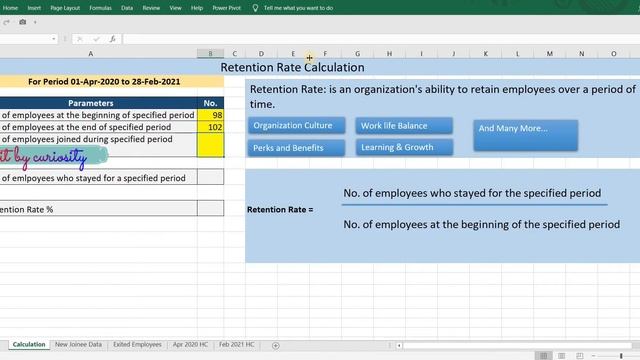This screenshot has width=640, height=360.
Task: Click the Retention Rate Calculation title
Action: pyautogui.click(x=292, y=67)
